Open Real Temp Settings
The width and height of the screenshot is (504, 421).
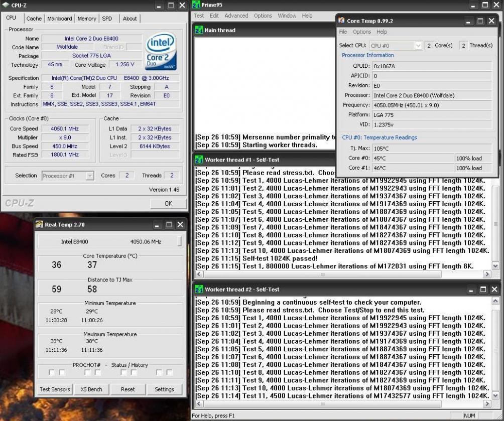164,389
